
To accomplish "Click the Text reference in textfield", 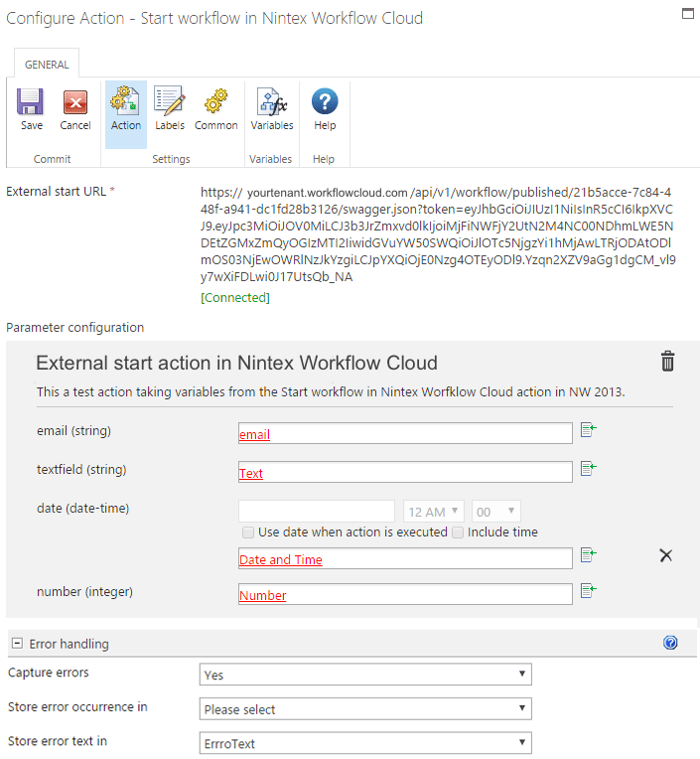I will (251, 474).
